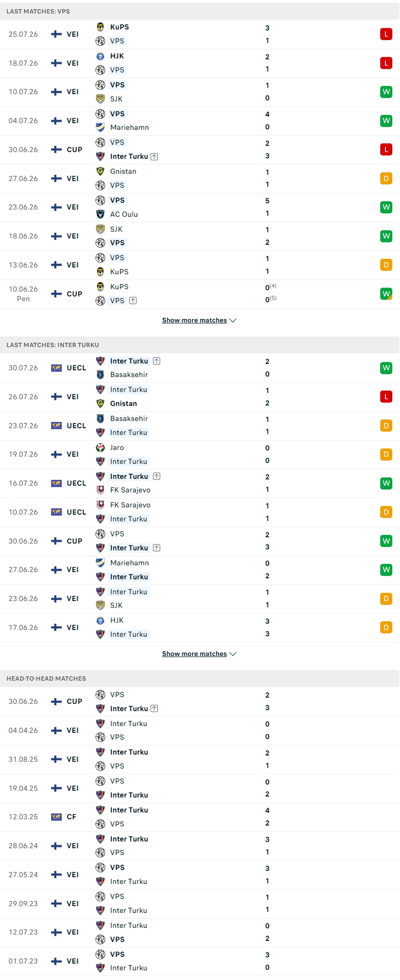The image size is (400, 980).
Task: Click the red L result badge for 25.07.26
Action: pos(386,34)
